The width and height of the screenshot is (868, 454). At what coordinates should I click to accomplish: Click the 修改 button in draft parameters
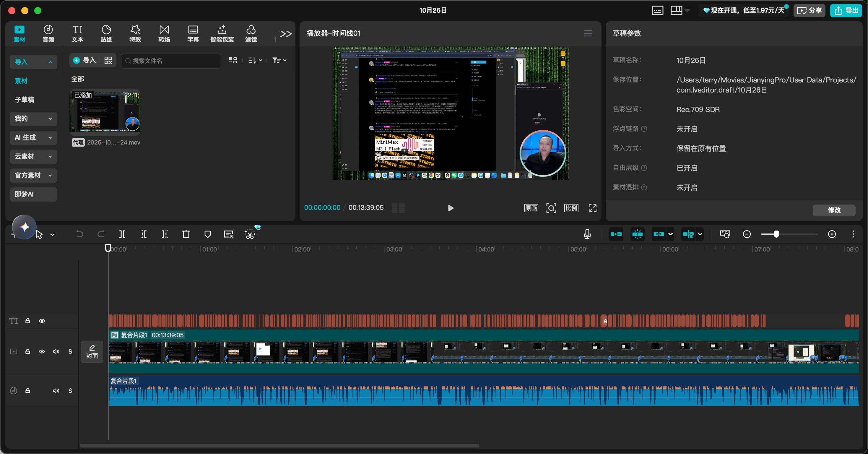[834, 210]
